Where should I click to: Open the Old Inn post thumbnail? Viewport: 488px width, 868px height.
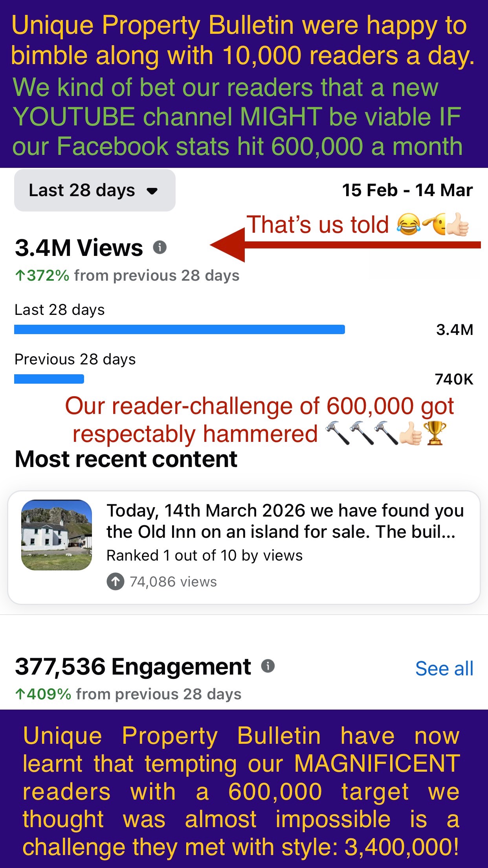57,535
